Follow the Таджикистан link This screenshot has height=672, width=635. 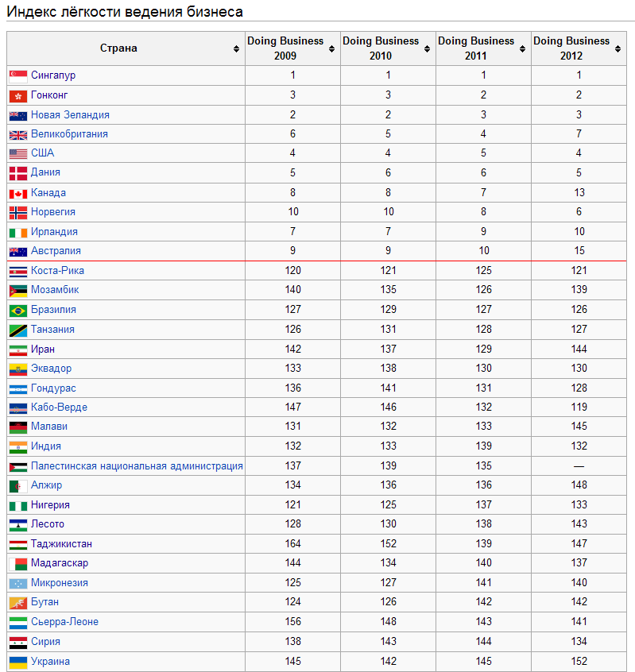pos(61,544)
